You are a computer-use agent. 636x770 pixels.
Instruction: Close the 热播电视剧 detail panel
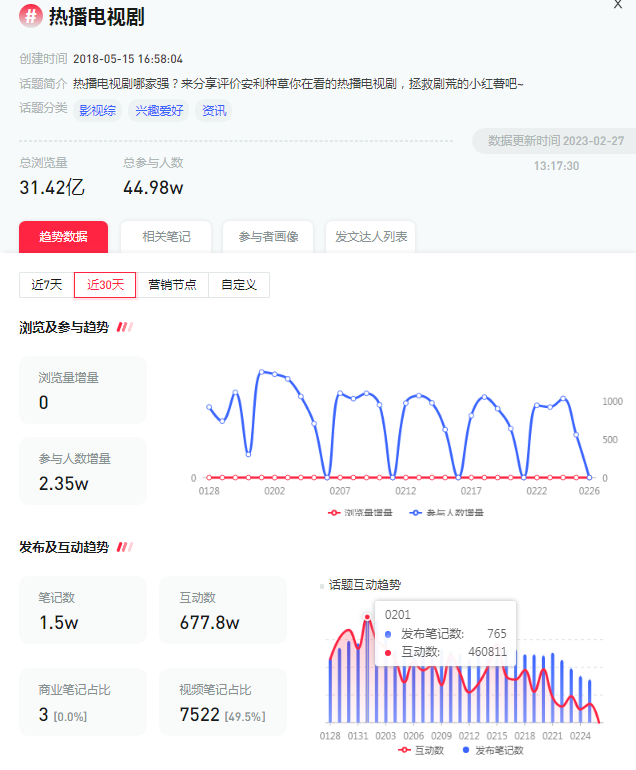(x=617, y=5)
